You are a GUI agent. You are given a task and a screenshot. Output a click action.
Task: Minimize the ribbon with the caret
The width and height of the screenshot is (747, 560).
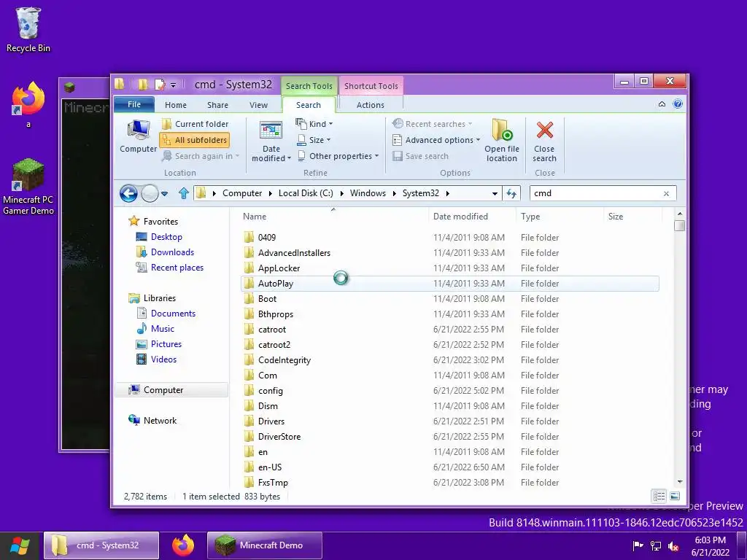coord(662,104)
